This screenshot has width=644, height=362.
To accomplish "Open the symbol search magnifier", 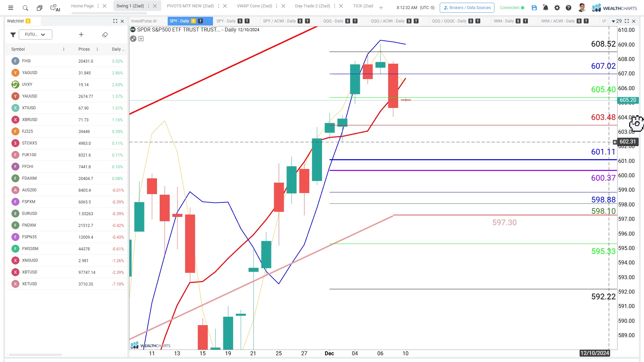I will [25, 8].
